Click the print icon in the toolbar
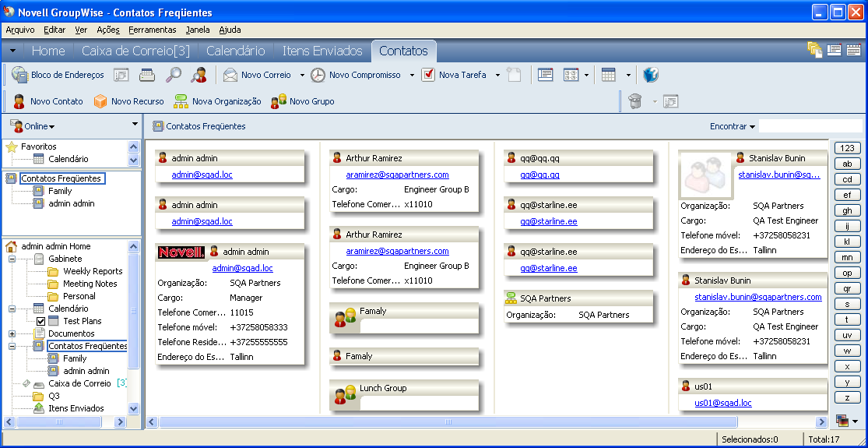This screenshot has height=448, width=868. (147, 75)
